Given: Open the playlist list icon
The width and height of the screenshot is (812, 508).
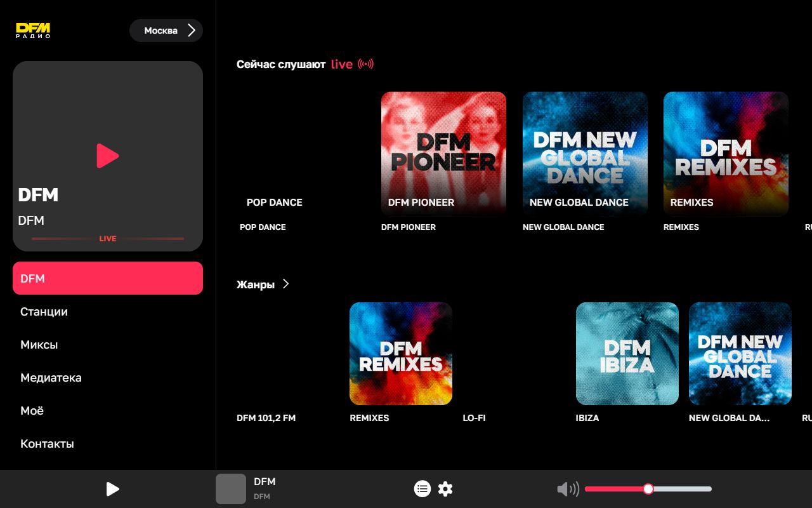Looking at the screenshot, I should (422, 489).
